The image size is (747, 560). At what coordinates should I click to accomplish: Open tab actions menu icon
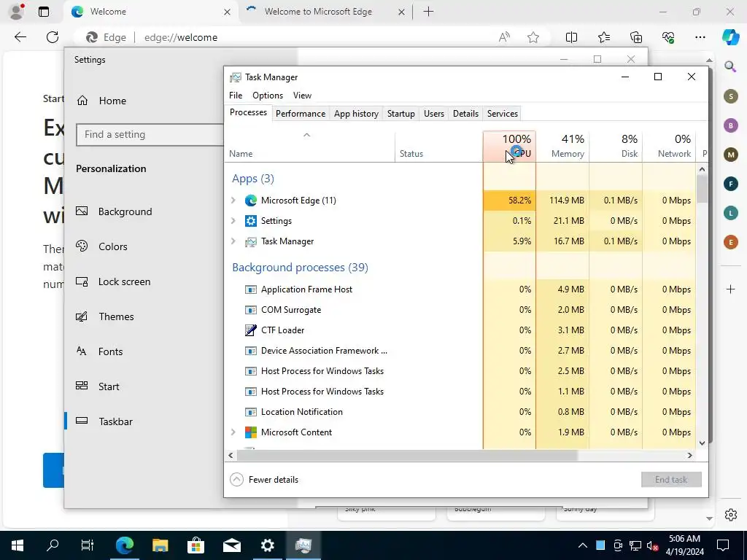pos(43,12)
